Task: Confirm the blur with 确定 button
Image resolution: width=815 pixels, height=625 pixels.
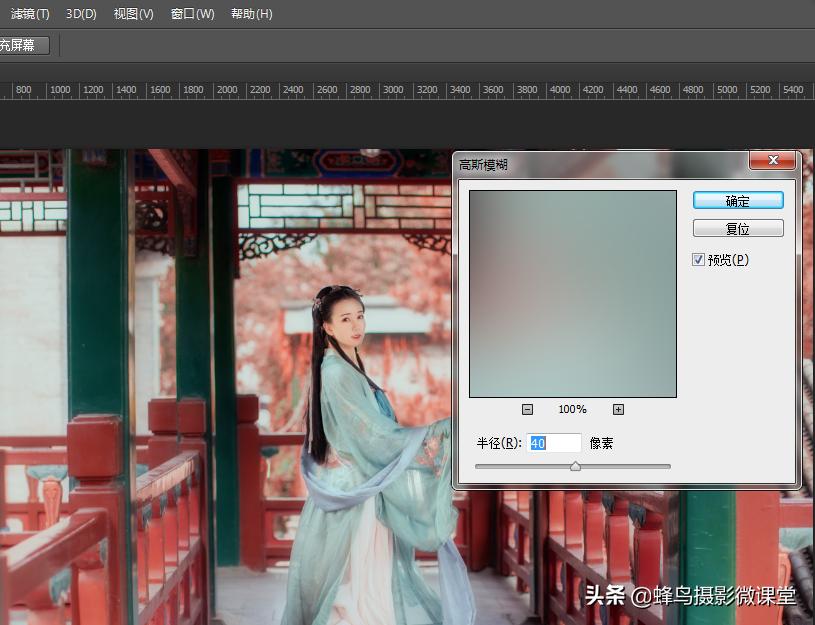Action: [738, 201]
